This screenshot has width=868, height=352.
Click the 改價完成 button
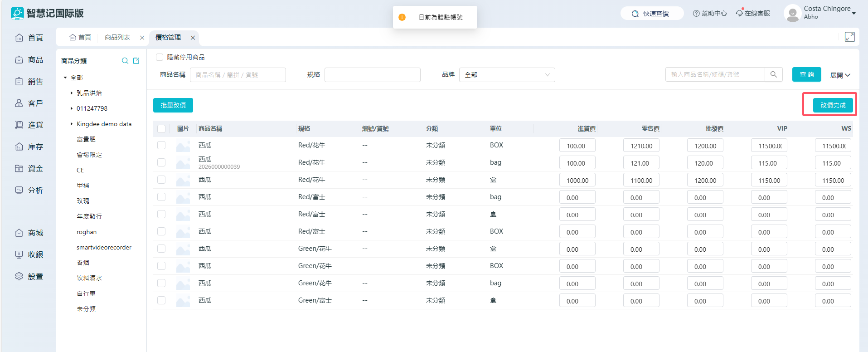pos(833,105)
